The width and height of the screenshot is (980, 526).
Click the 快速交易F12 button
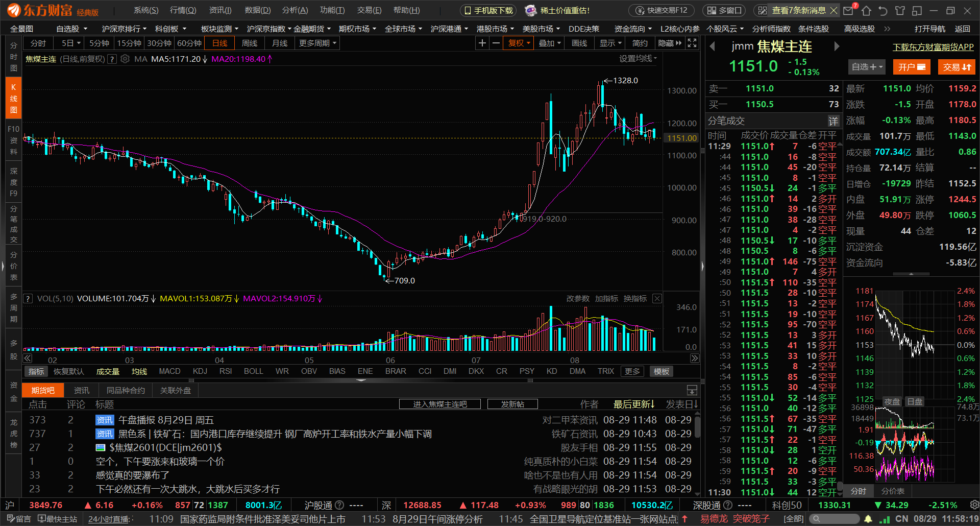click(662, 10)
